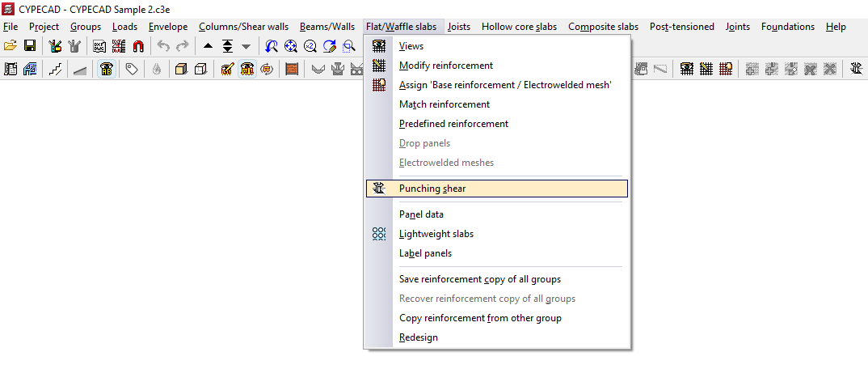Open the File menu
Image resolution: width=868 pixels, height=369 pixels.
11,27
